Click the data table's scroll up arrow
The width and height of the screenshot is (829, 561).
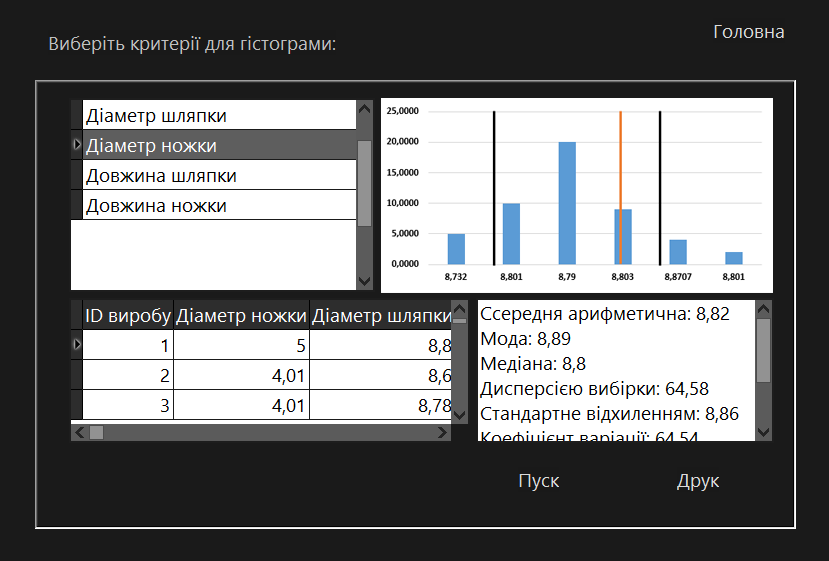459,308
